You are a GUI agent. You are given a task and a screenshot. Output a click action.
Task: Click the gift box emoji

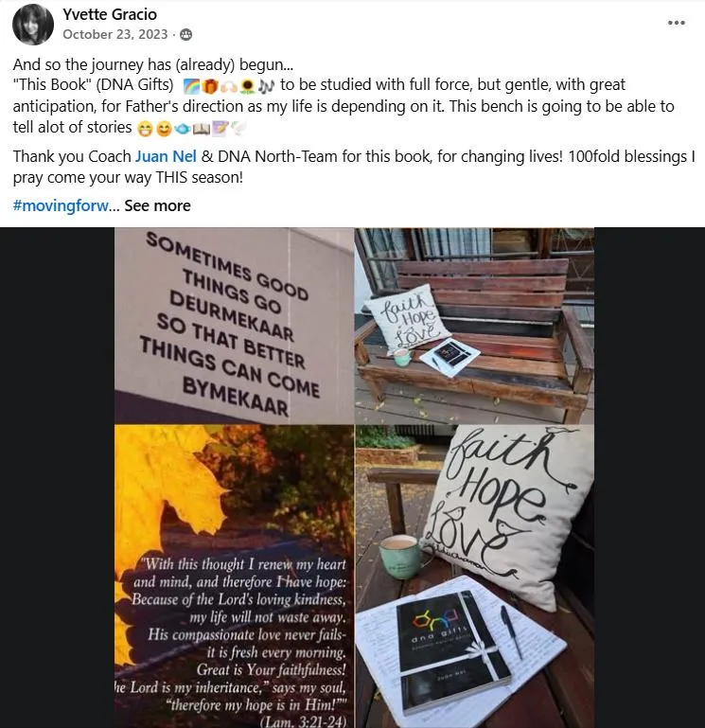[x=210, y=86]
